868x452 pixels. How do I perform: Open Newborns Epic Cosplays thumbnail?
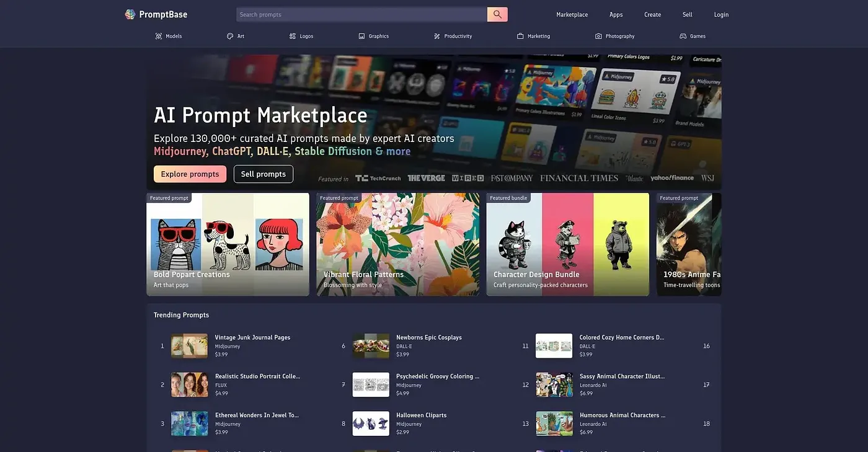[371, 346]
